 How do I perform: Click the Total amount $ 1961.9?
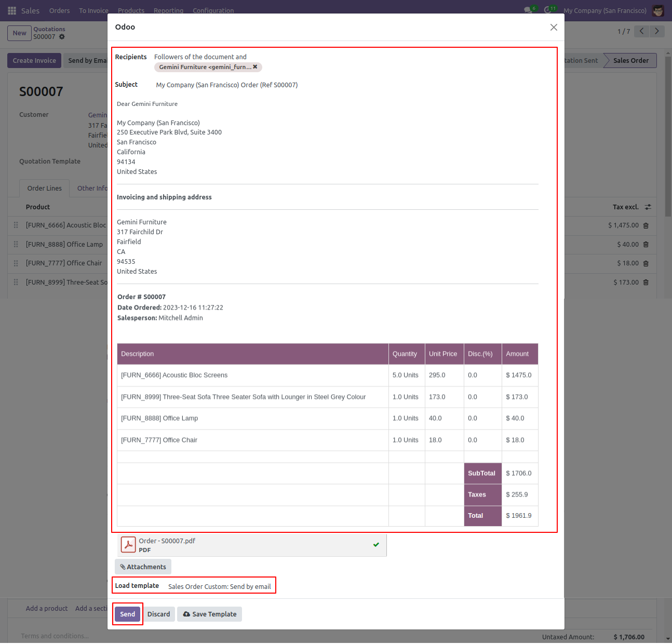519,516
